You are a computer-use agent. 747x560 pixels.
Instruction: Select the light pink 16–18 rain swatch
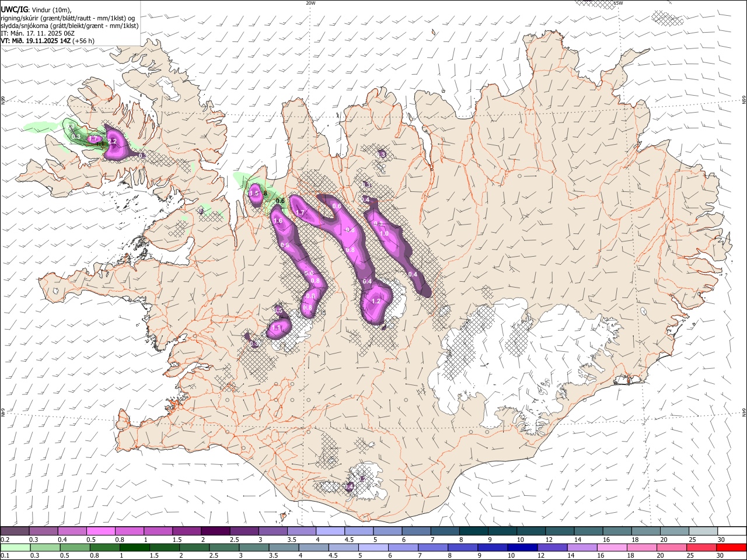pyautogui.click(x=612, y=547)
